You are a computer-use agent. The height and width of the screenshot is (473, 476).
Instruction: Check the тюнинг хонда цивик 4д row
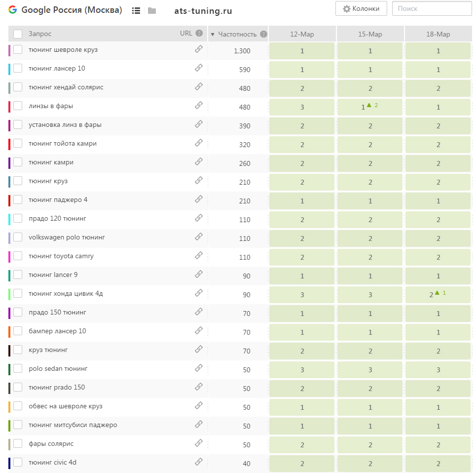(x=18, y=293)
